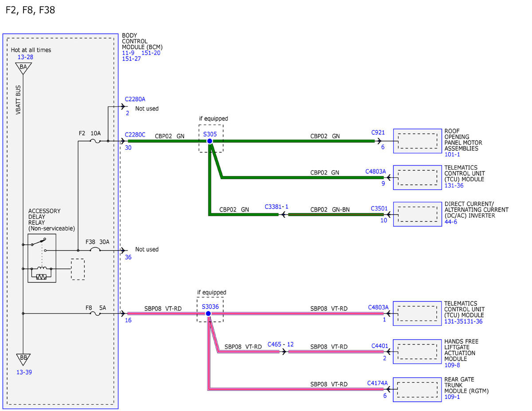Viewport: 532px width, 411px height.
Task: Select the S305 splice blue dot
Action: (210, 141)
